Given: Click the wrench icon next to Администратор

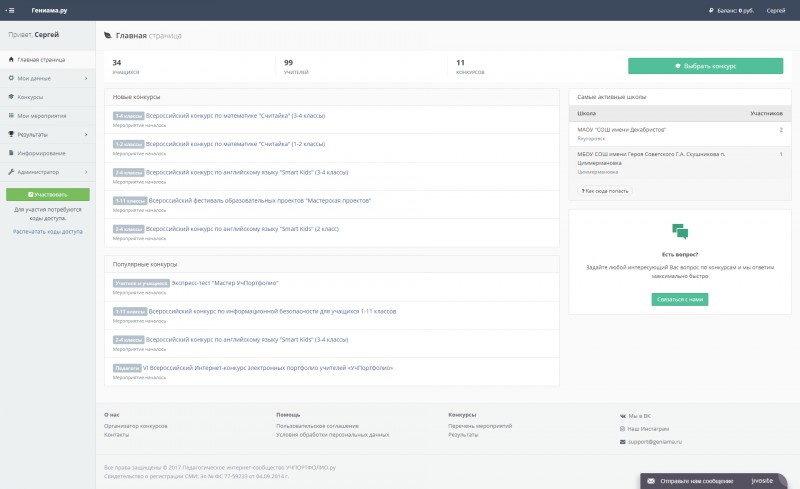Looking at the screenshot, I should click(x=10, y=172).
